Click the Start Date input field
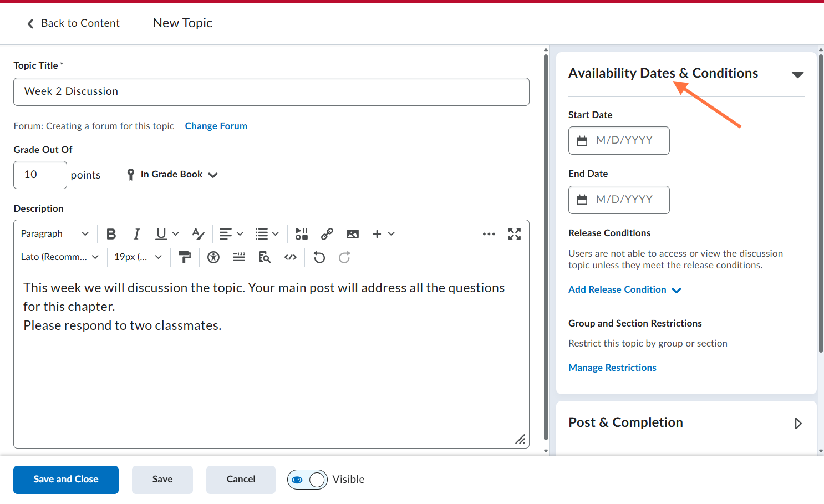This screenshot has height=504, width=824. point(619,141)
